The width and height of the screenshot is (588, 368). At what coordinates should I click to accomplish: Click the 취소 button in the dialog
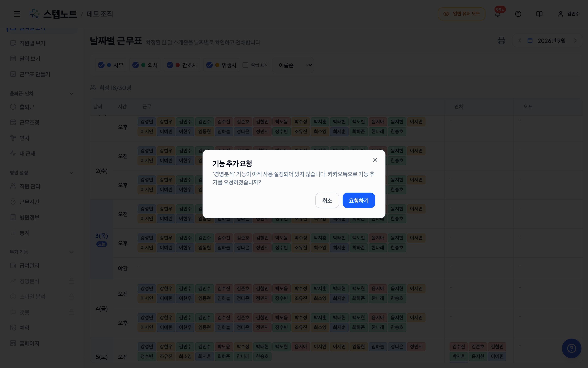(327, 200)
